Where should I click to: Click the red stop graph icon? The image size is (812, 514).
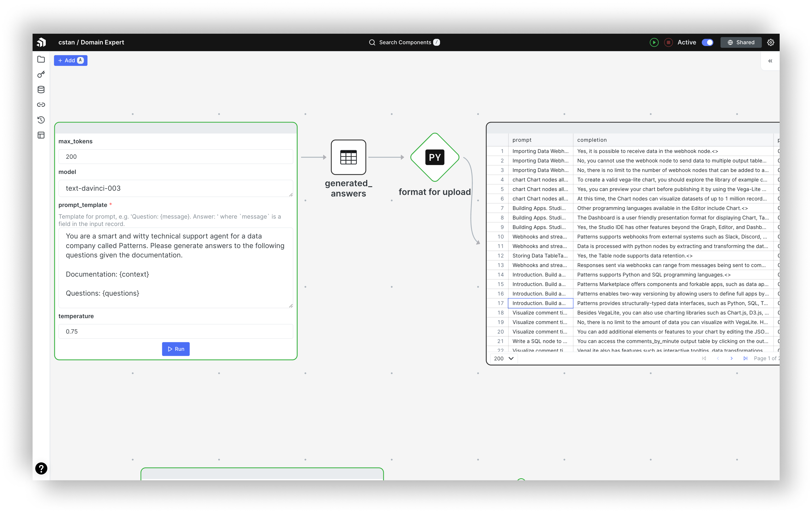668,42
